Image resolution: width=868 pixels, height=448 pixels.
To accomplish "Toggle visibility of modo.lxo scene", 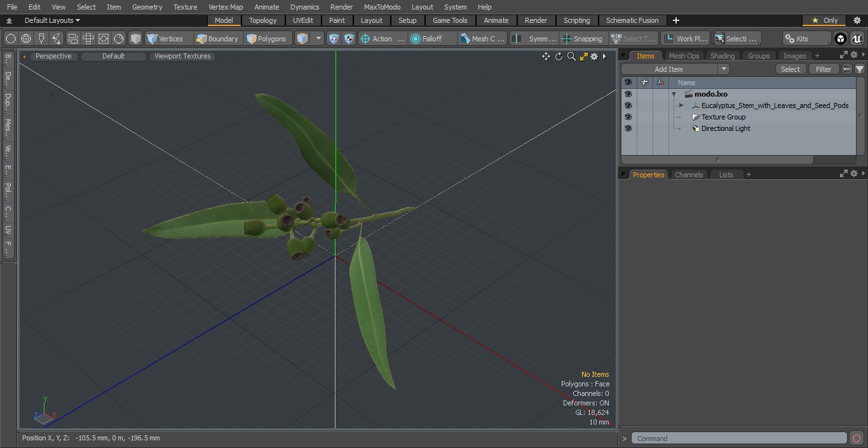I will (628, 94).
